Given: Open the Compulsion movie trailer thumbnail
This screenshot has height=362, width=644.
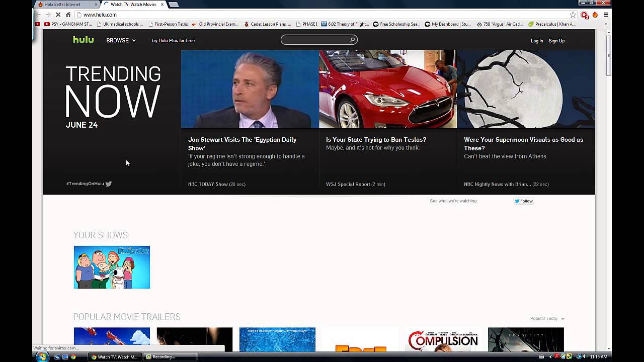Looking at the screenshot, I should (443, 340).
